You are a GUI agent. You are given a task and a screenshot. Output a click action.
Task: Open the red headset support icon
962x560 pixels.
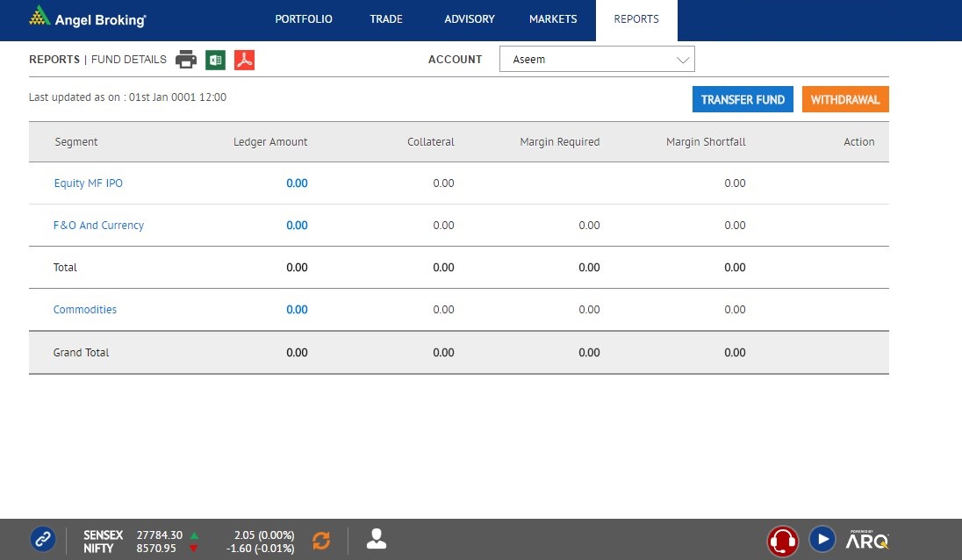click(x=782, y=539)
